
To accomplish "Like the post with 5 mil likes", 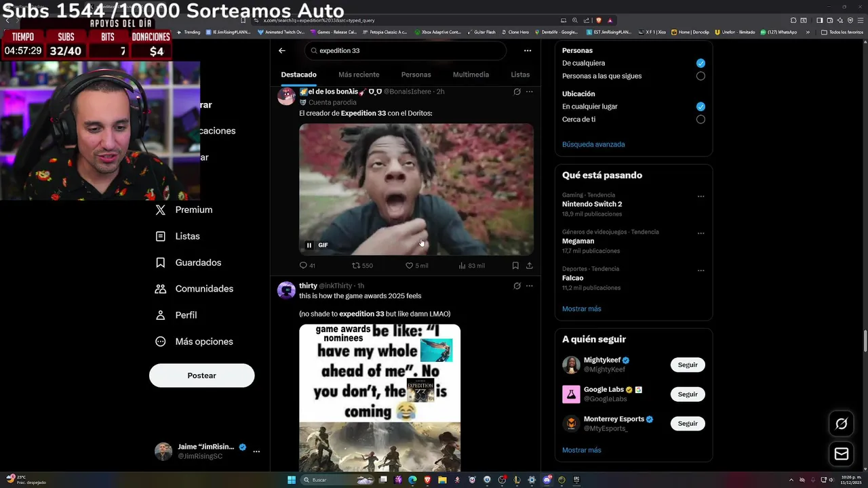I will [416, 266].
